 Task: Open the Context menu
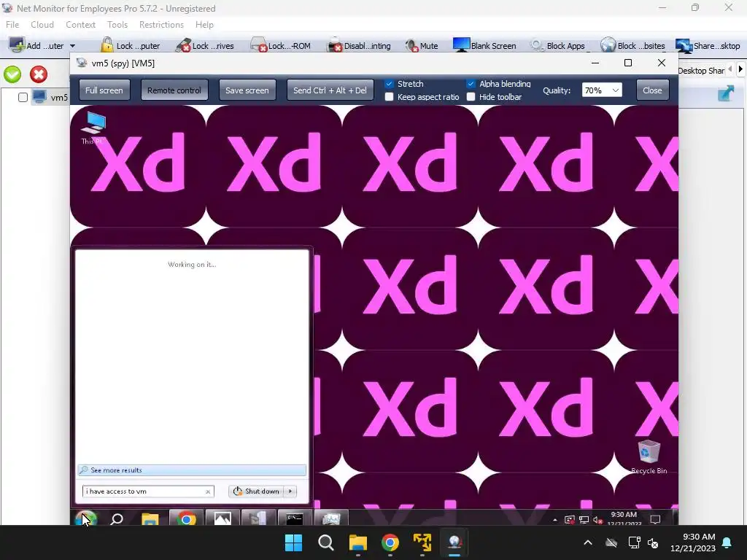pos(80,24)
